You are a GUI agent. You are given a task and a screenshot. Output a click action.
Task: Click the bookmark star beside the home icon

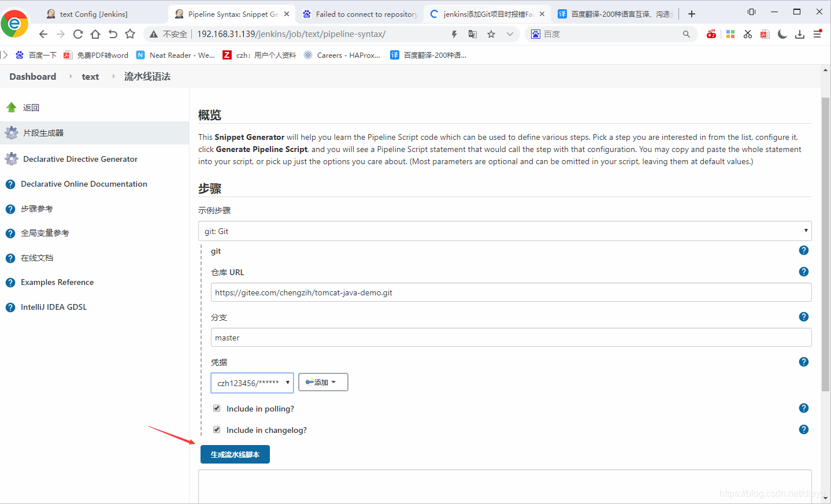130,34
